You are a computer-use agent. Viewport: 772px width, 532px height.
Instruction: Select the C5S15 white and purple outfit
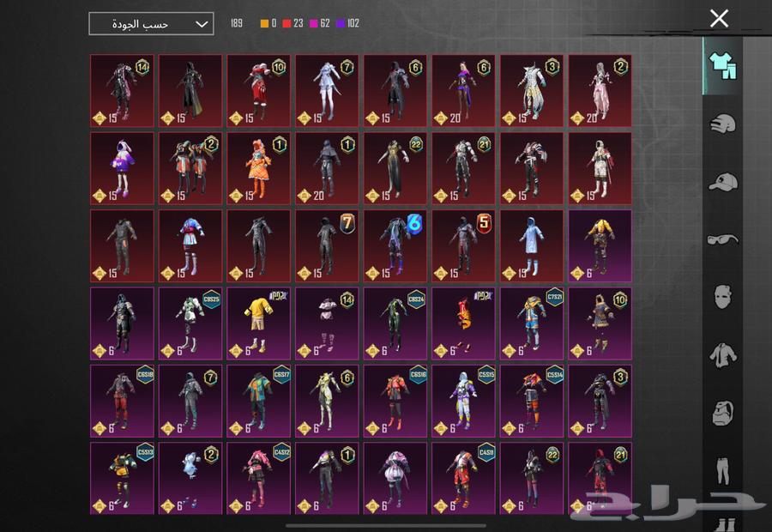(464, 401)
